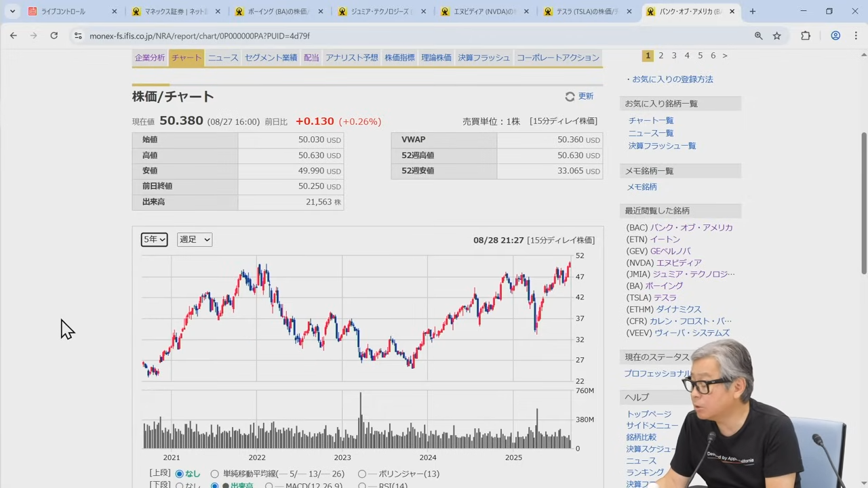Screen dimensions: 868x488
Task: Select the 単純移動平均線 radio button
Action: (214, 474)
